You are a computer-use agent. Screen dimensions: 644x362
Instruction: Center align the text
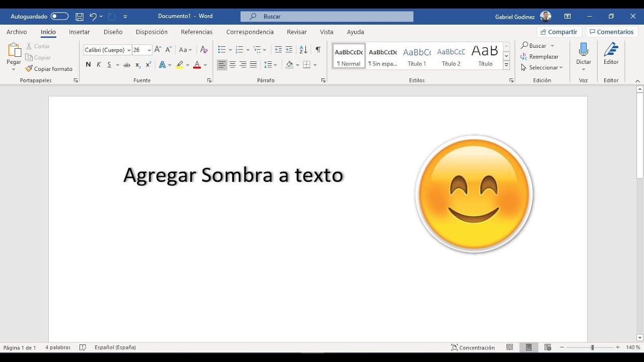(x=232, y=65)
